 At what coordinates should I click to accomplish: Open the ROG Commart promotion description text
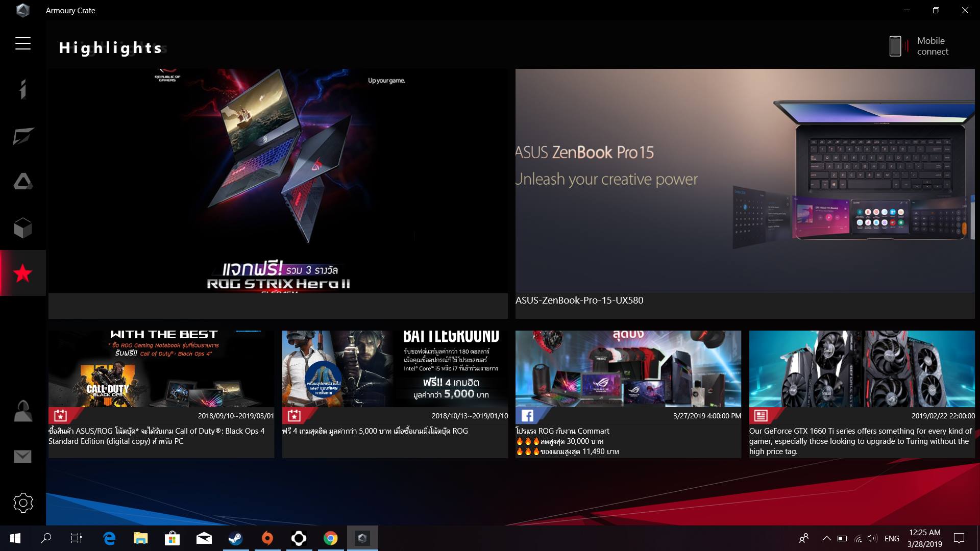[568, 441]
